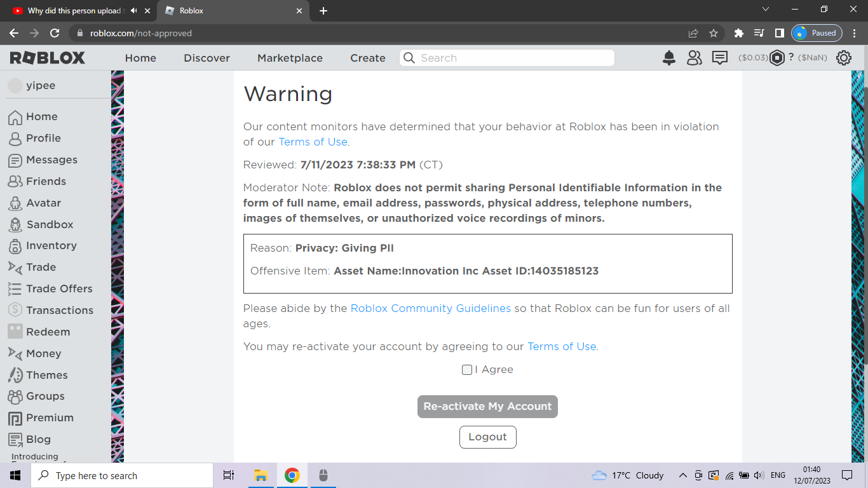Show hidden system tray icons
Image resolution: width=868 pixels, height=488 pixels.
[682, 475]
